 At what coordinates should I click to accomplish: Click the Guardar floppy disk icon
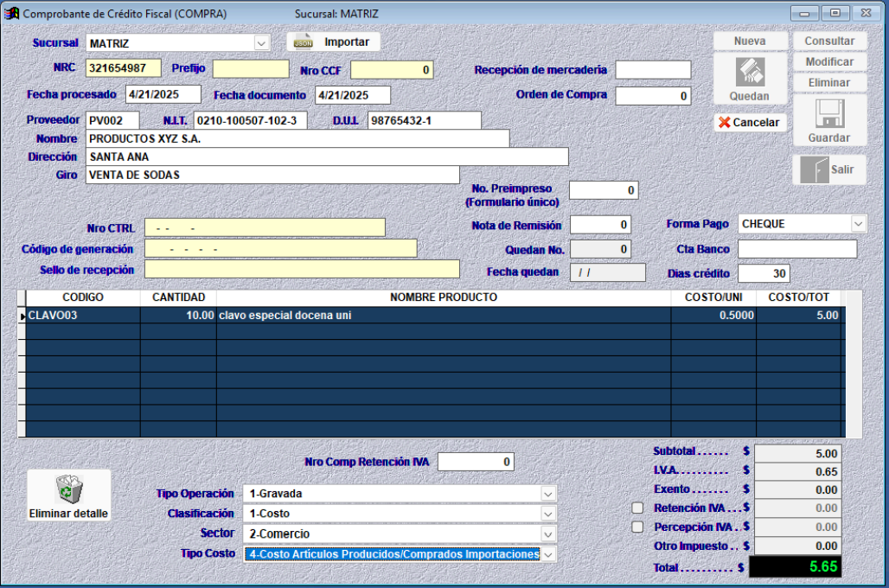(x=829, y=113)
